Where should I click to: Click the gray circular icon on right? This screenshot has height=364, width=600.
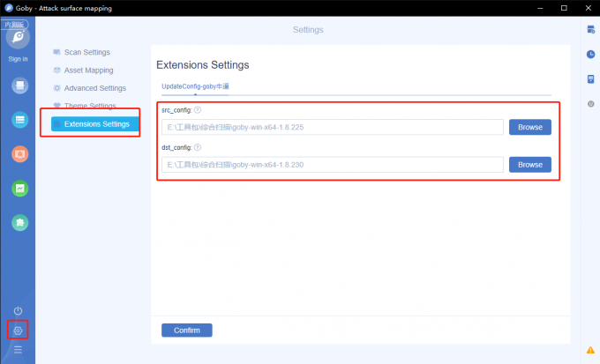591,104
